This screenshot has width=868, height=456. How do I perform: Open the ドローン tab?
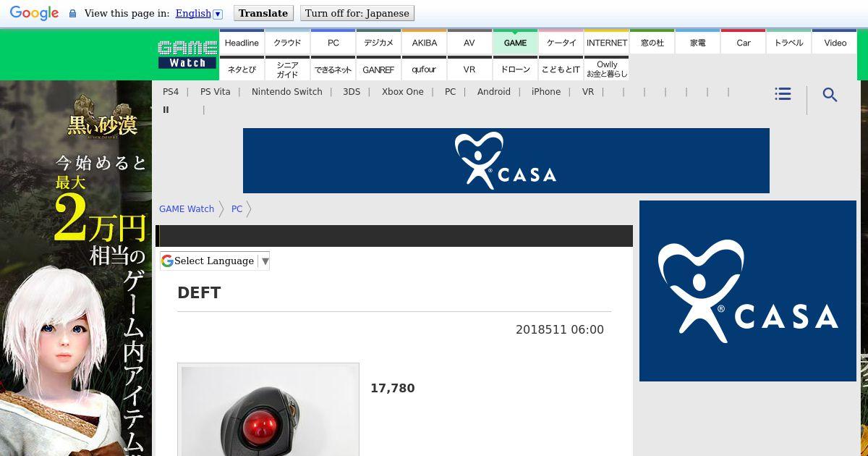[x=515, y=69]
